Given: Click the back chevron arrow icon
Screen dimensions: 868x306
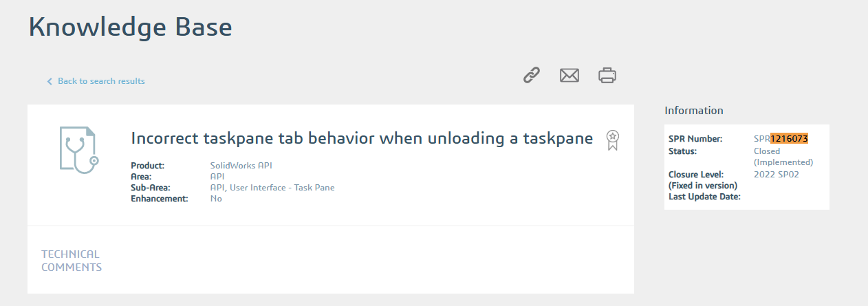Looking at the screenshot, I should [50, 81].
